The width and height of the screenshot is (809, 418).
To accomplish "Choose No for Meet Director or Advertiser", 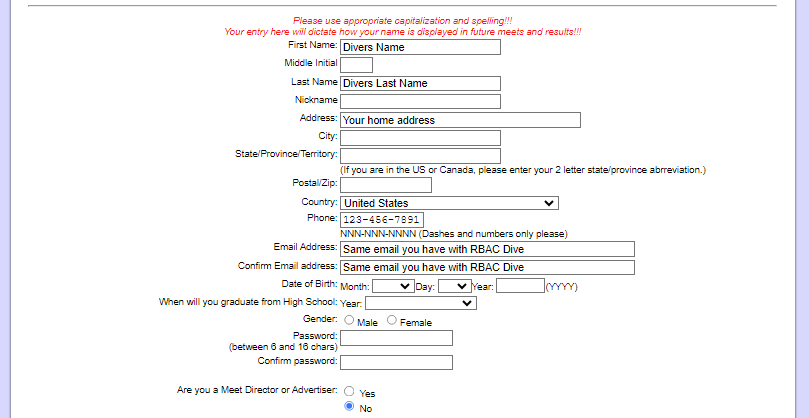I will pyautogui.click(x=349, y=407).
